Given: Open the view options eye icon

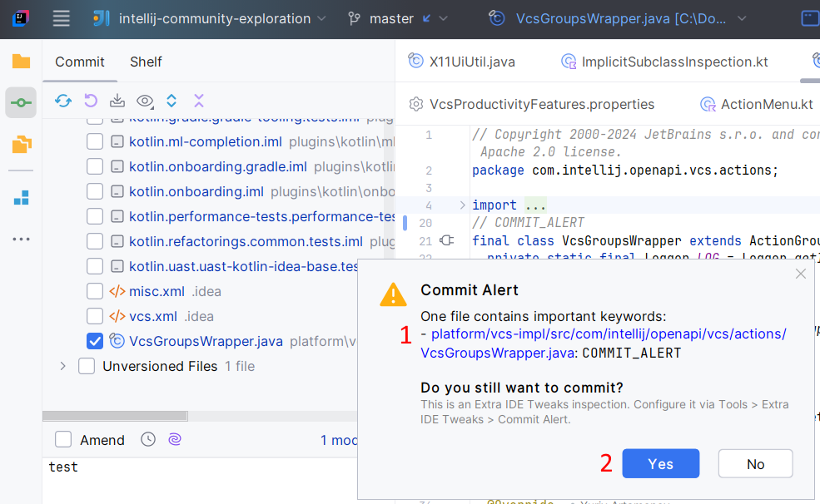Looking at the screenshot, I should pos(145,101).
